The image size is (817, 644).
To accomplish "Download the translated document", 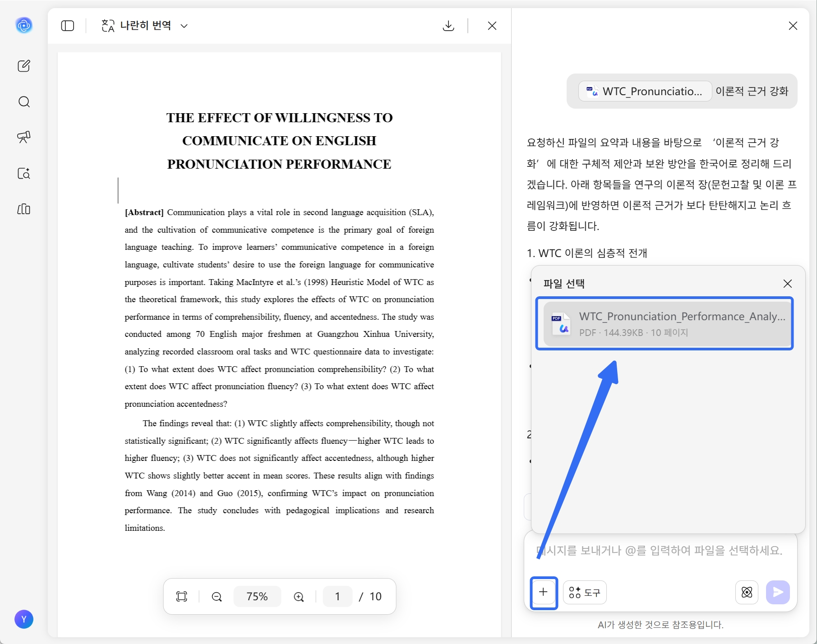I will [448, 26].
